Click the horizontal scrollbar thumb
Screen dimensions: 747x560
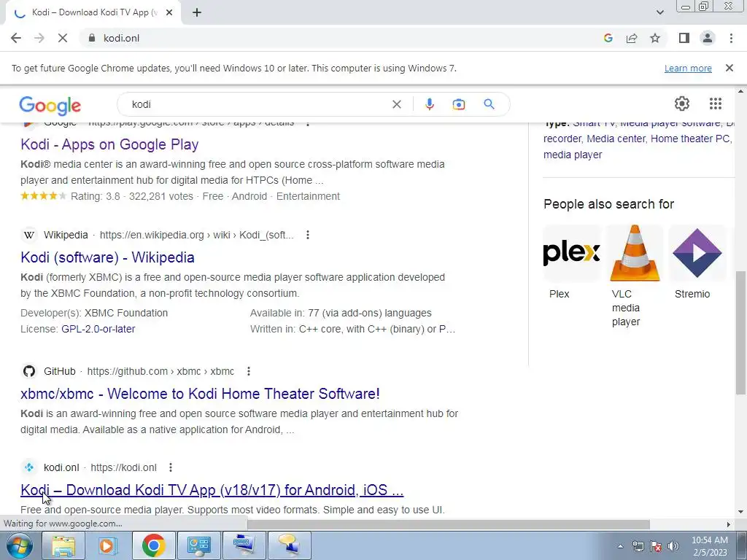click(x=449, y=524)
